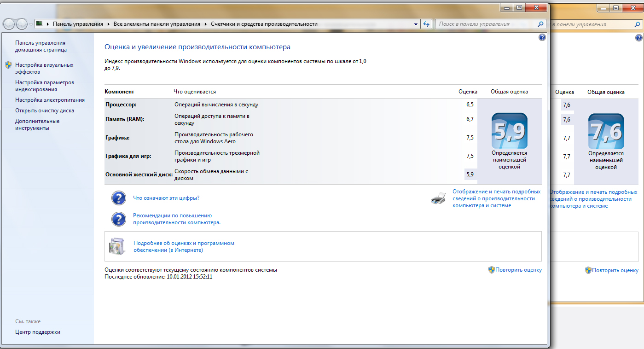Click the shield icon by front window "Повторить оценку"
644x349 pixels.
coord(492,270)
